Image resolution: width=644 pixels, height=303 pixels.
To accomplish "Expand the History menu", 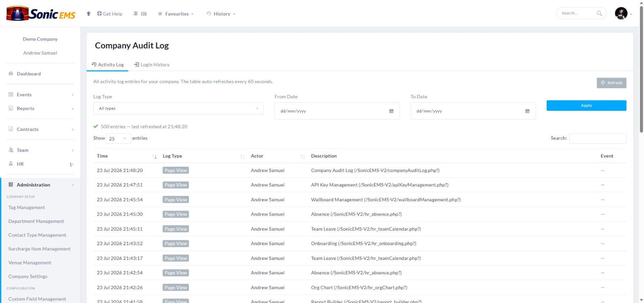I will point(221,14).
